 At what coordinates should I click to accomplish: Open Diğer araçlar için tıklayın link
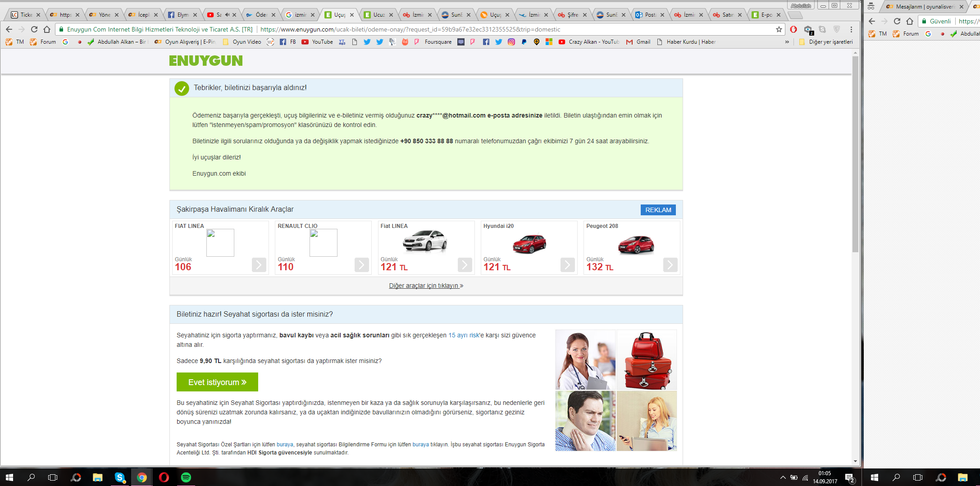pyautogui.click(x=426, y=286)
